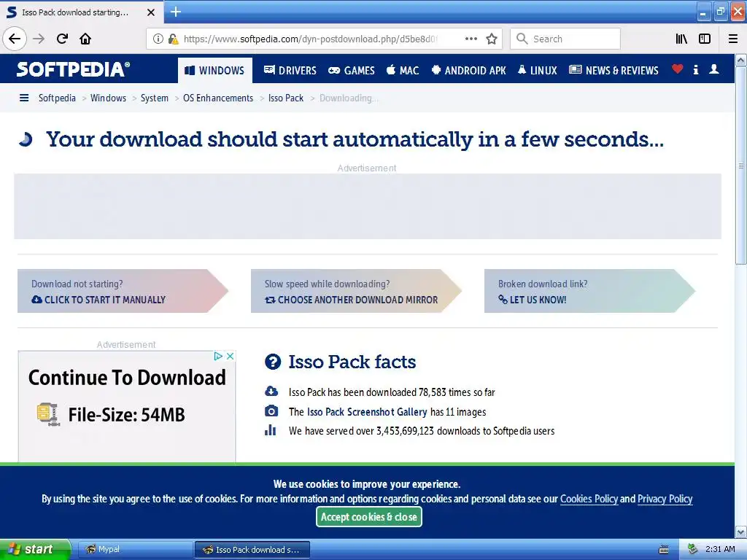Click the vertical scrollbar thumb

tap(741, 166)
